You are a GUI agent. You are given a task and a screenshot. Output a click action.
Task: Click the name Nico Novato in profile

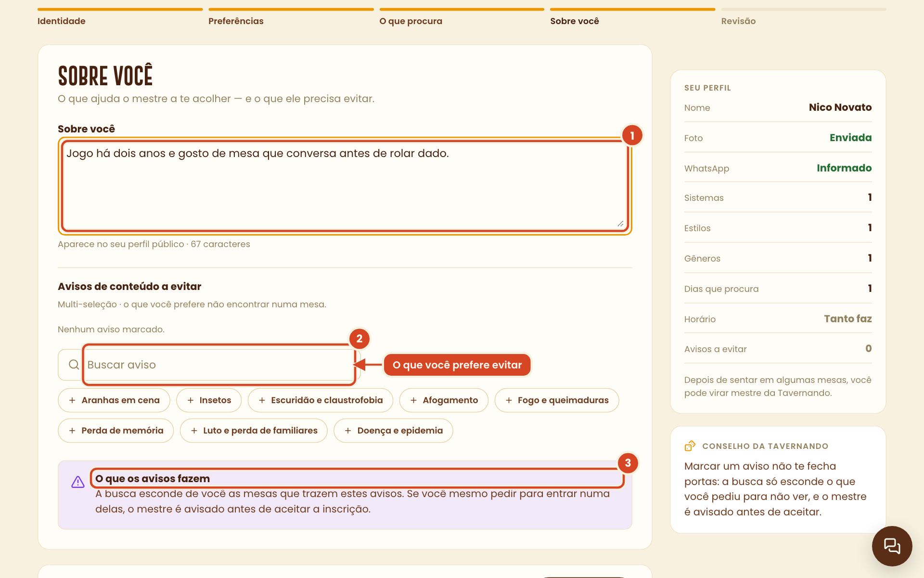840,107
